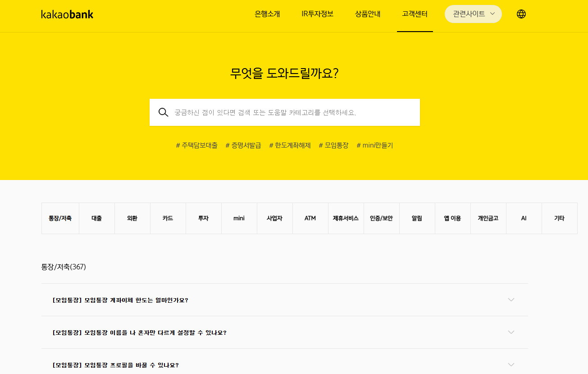Click the 모임통장 계좌이체 한도는 얼마인가요 question text
Image resolution: width=588 pixels, height=374 pixels.
[x=120, y=300]
